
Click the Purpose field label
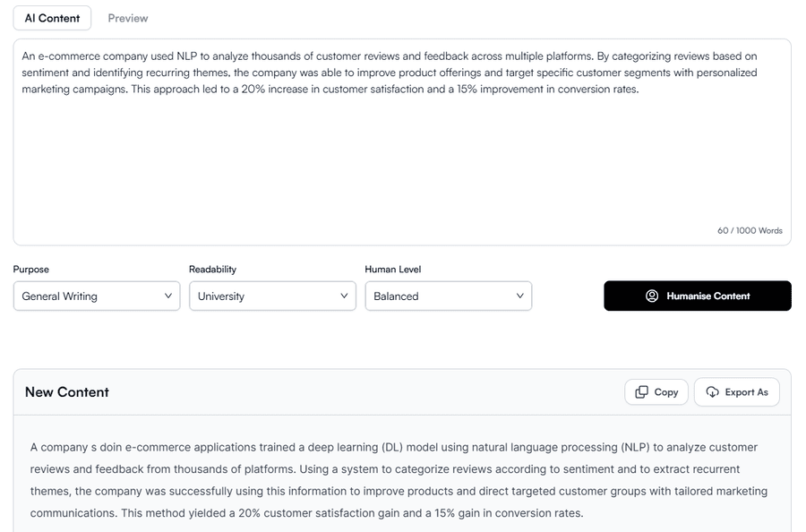(30, 270)
